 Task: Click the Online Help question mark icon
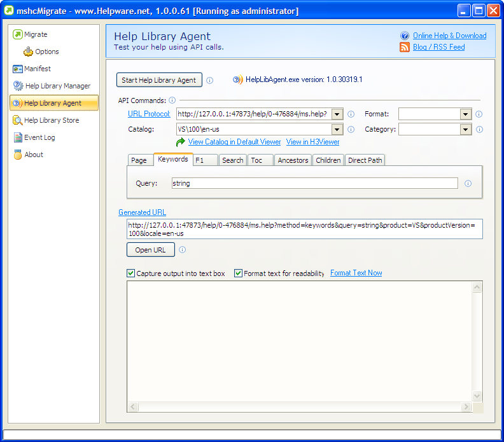pos(405,36)
